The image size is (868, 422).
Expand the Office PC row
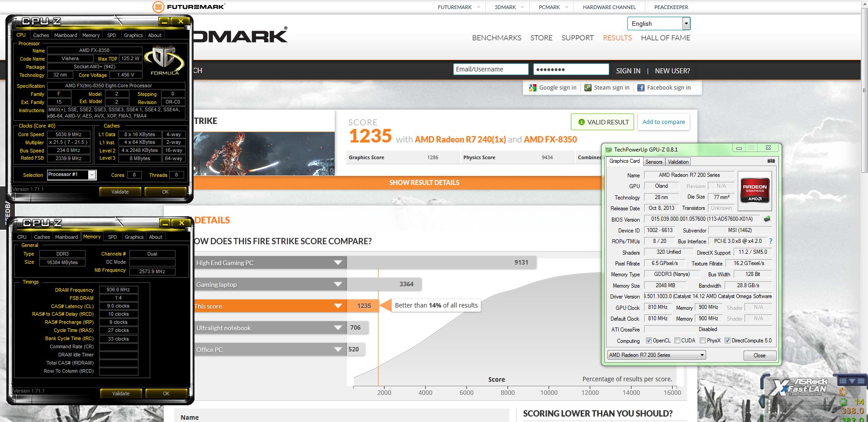coord(338,350)
